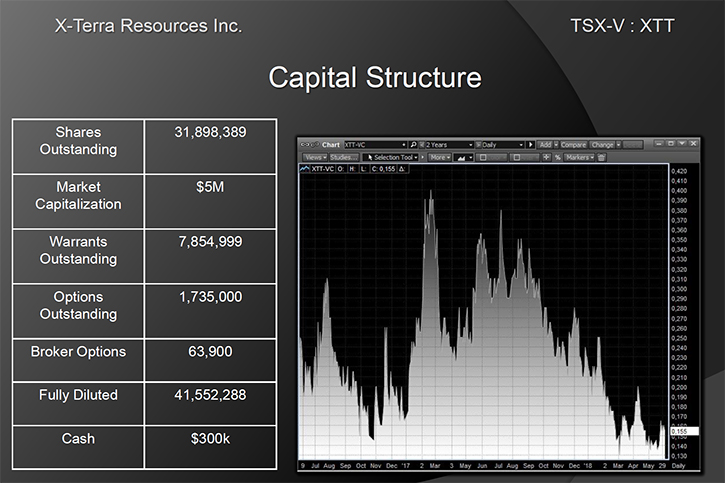Open the Add dropdown arrow
Viewport: 725px width, 483px height.
click(556, 145)
